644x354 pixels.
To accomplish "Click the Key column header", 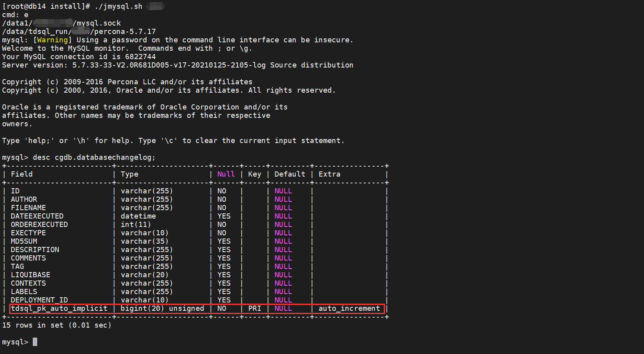I will pos(255,174).
